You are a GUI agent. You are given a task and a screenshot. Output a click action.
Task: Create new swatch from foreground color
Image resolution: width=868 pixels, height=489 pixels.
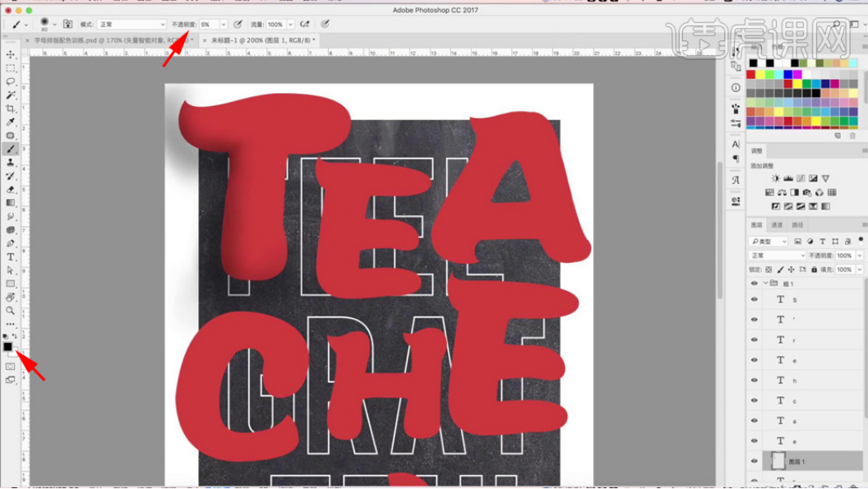point(838,136)
